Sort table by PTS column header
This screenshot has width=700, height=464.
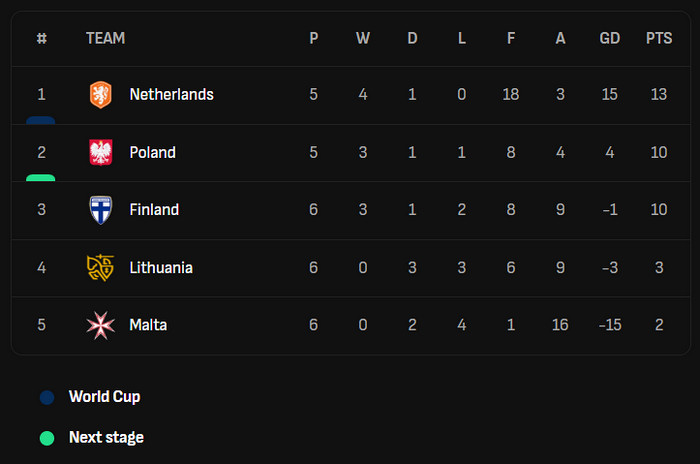659,38
